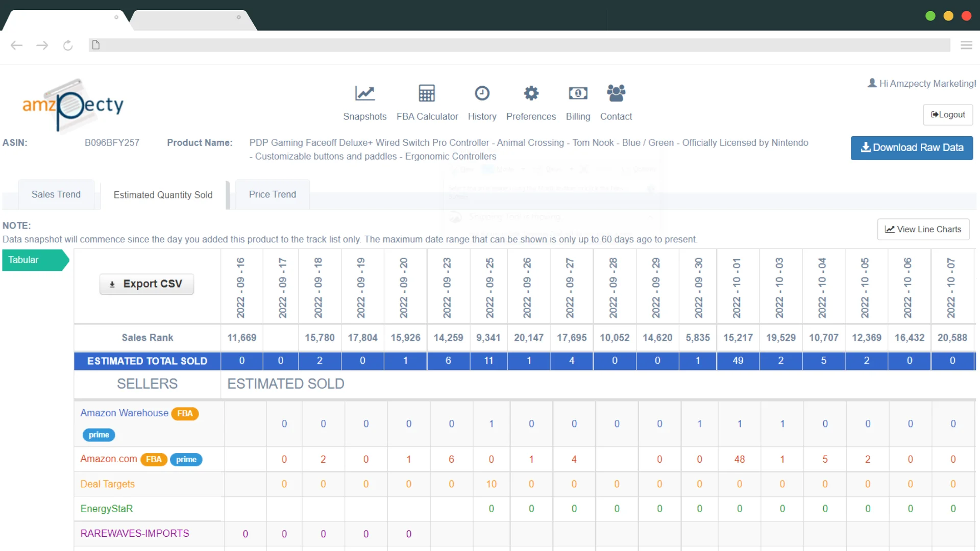Click the Snapshots icon in navigation
Screen dimensions: 980x551
(363, 93)
